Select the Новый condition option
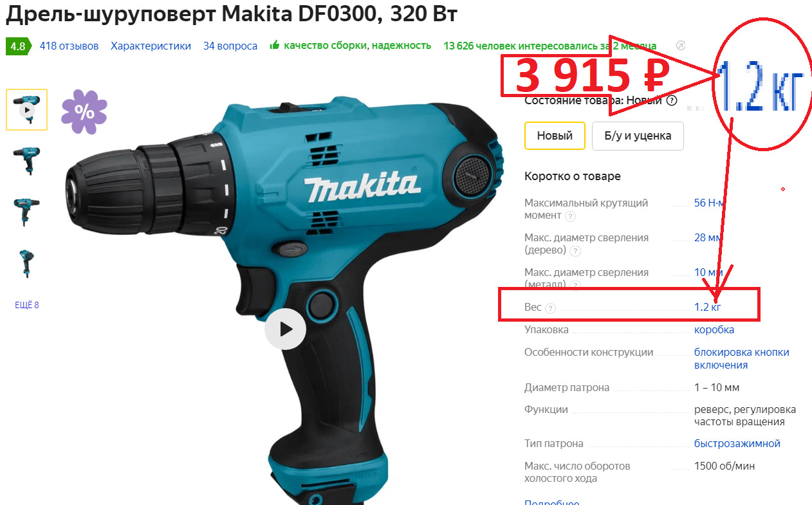The image size is (812, 505). [555, 136]
